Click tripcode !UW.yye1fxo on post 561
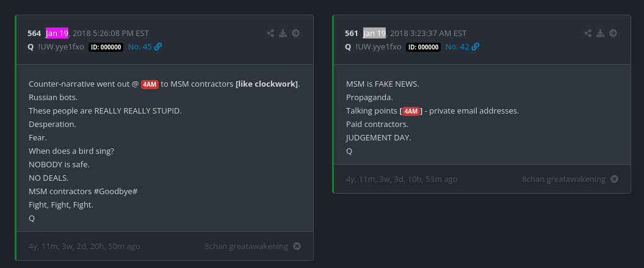This screenshot has height=268, width=644. tap(378, 47)
